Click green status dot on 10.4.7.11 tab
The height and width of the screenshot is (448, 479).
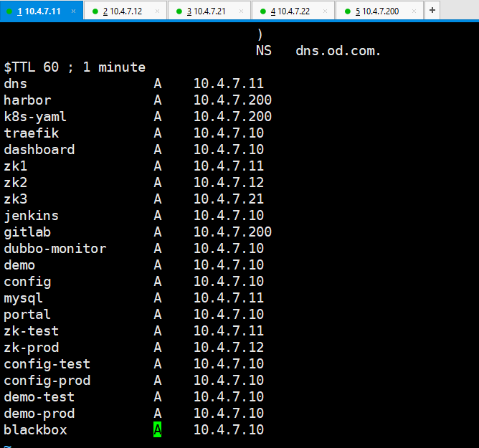click(x=9, y=11)
